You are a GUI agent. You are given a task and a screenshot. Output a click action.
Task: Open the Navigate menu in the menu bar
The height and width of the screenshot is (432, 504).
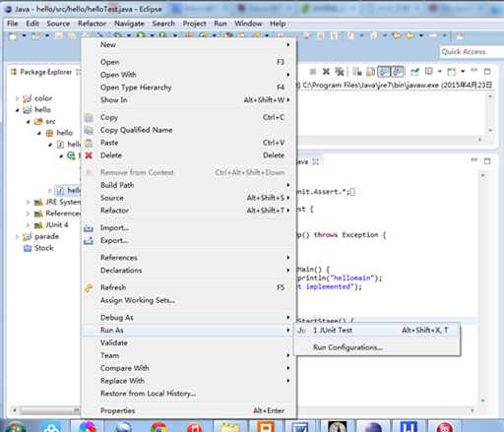point(129,24)
